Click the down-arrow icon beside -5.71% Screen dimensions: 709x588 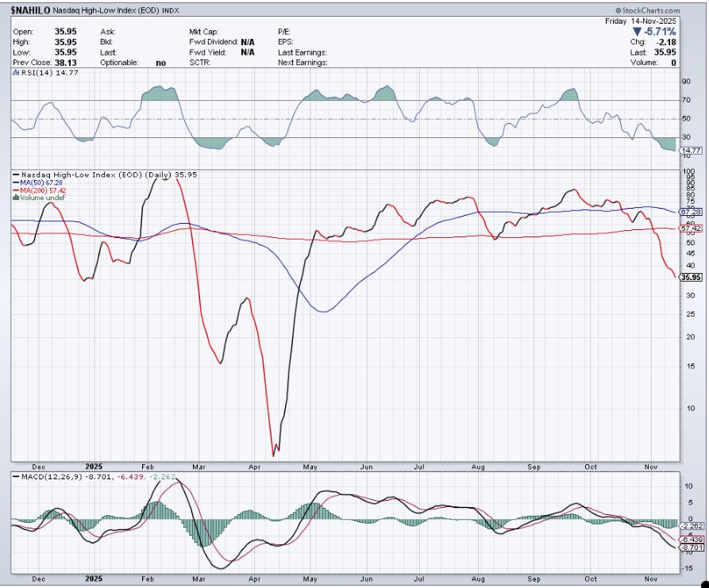point(637,32)
